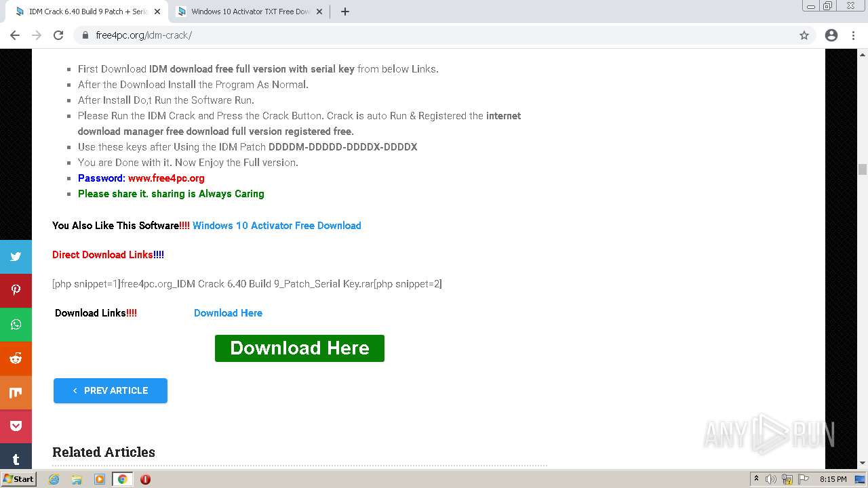This screenshot has width=868, height=488.
Task: Go to PREV ARTICLE
Action: pyautogui.click(x=111, y=390)
